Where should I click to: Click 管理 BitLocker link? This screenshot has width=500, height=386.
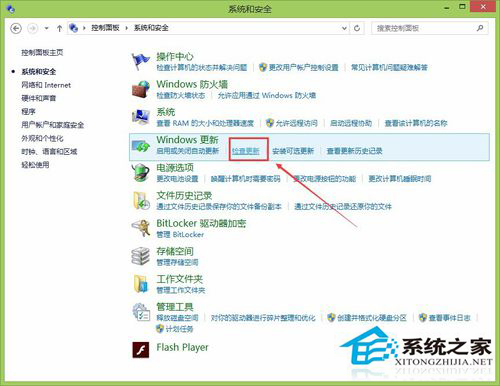[x=180, y=235]
